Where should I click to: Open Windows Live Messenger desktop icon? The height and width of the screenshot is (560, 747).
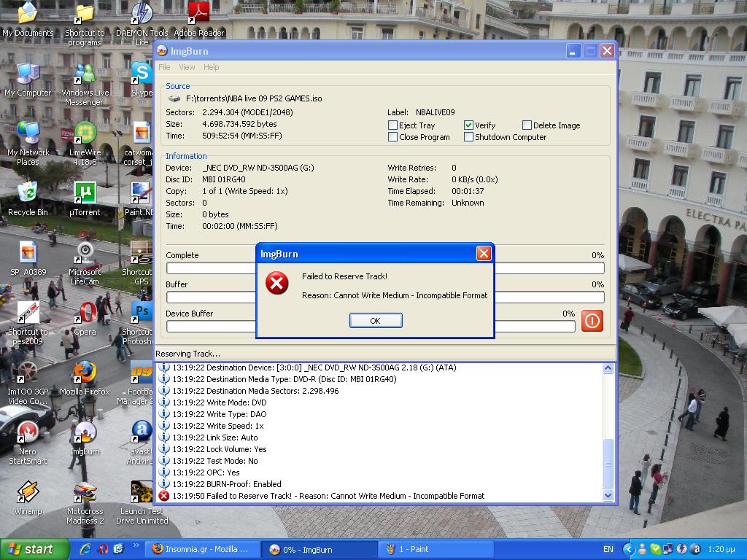pos(85,85)
